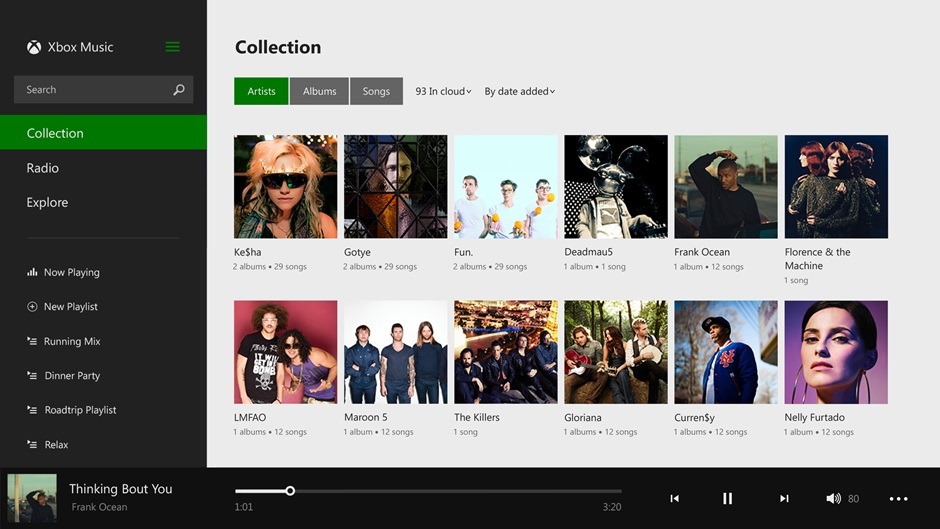Open the more options ellipsis
The image size is (940, 529).
click(898, 498)
